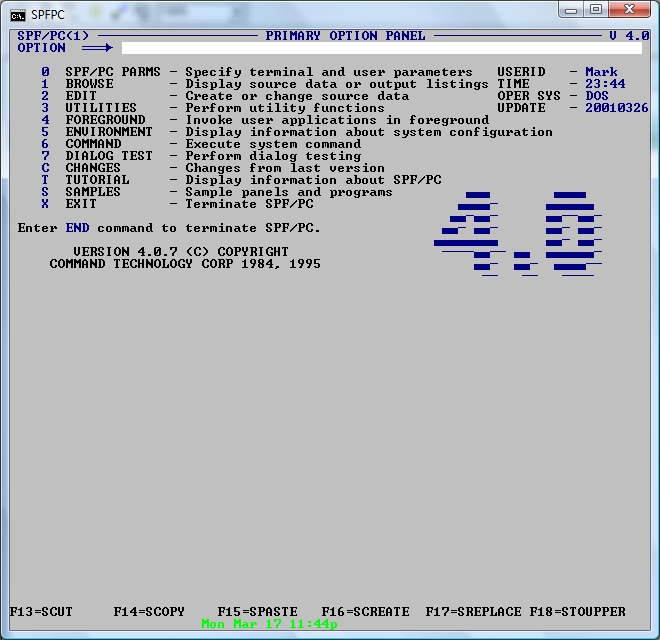660x640 pixels.
Task: Click the SPFPC console icon in title bar
Action: (18, 16)
